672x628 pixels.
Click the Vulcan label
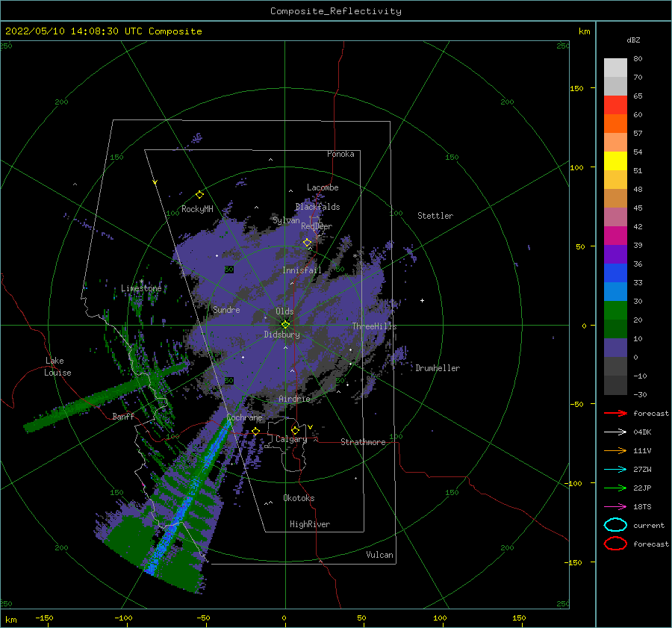pyautogui.click(x=380, y=555)
